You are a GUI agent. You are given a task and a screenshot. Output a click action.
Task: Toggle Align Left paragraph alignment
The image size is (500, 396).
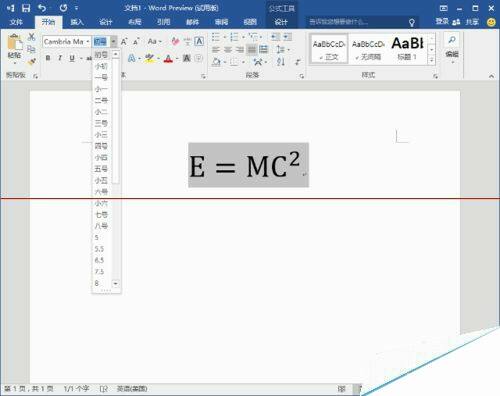[216, 50]
